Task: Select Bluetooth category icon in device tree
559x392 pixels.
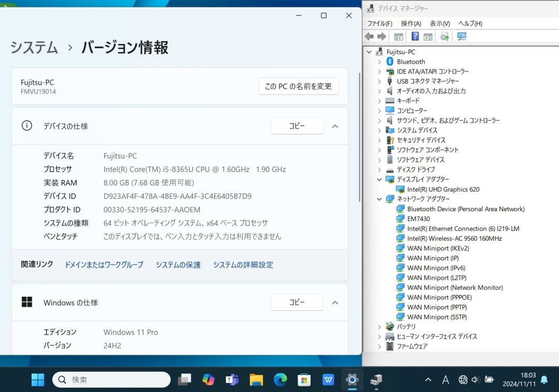Action: point(390,62)
